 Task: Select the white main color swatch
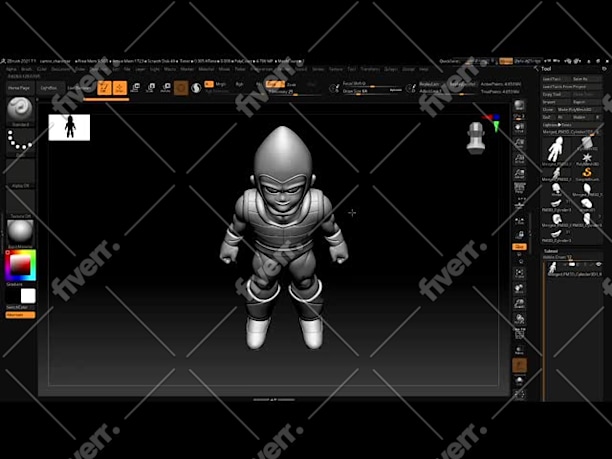[28, 296]
